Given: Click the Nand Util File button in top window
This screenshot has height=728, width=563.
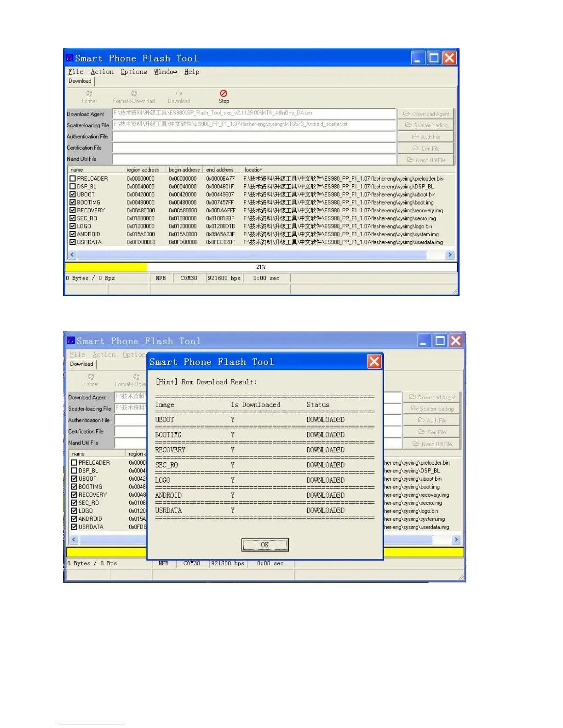Looking at the screenshot, I should [x=426, y=160].
